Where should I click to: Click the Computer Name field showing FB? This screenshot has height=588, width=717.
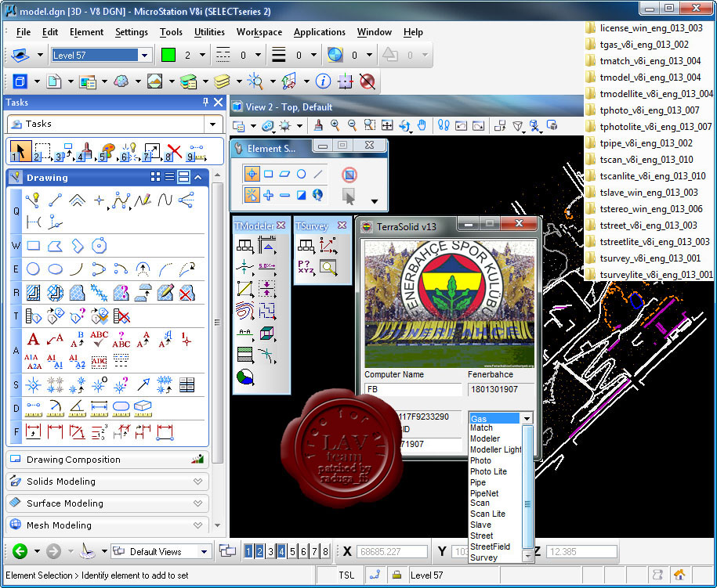pyautogui.click(x=414, y=389)
